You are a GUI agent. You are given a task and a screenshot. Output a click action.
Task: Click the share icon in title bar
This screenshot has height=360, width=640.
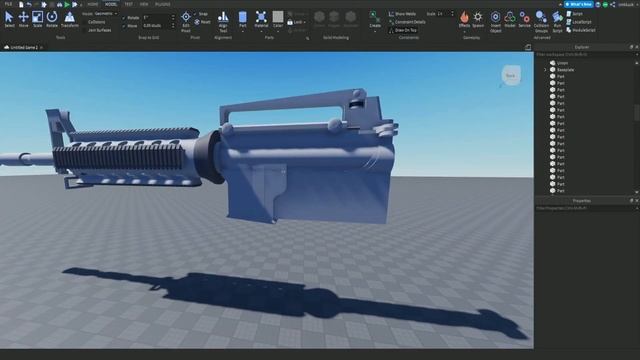(613, 4)
